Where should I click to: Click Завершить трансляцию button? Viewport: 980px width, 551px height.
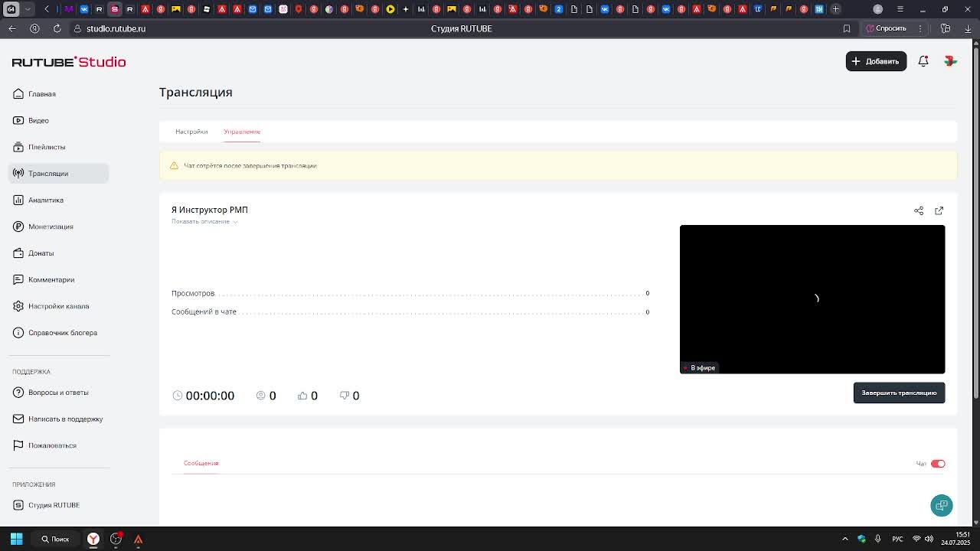pos(899,393)
